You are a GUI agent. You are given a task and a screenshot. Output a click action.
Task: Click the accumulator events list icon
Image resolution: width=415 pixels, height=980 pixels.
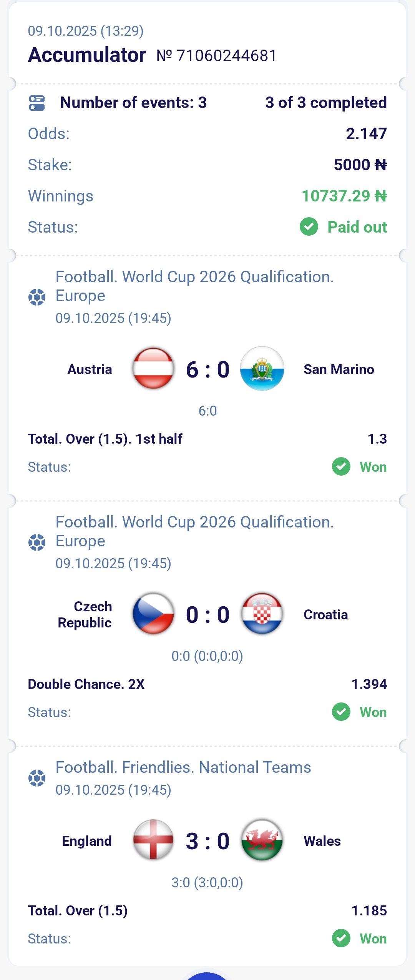(x=37, y=103)
